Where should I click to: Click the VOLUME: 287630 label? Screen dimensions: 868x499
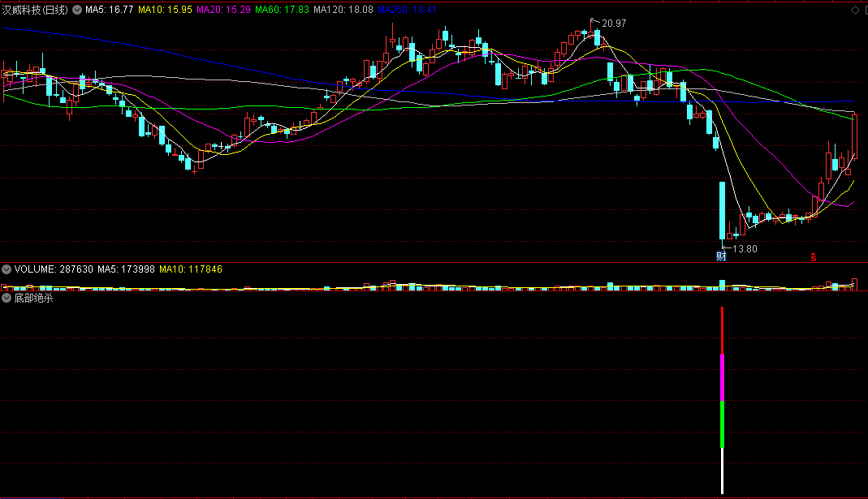[54, 269]
